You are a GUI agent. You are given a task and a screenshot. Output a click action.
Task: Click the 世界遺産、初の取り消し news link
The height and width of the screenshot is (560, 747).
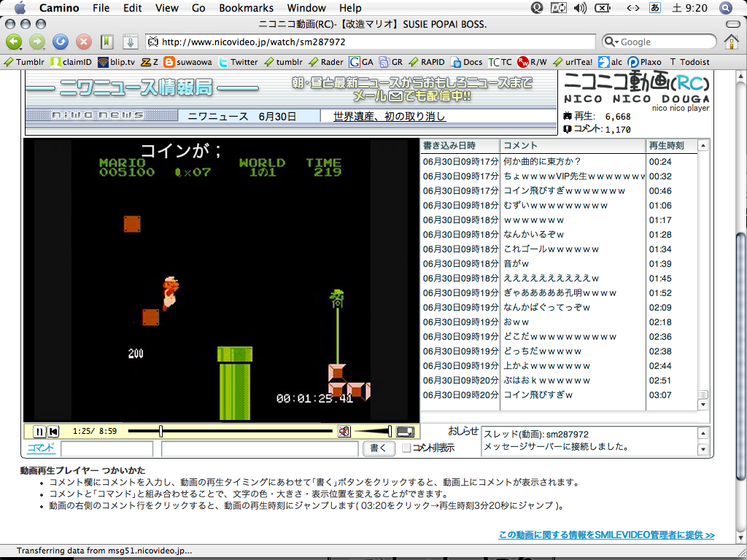(x=390, y=116)
